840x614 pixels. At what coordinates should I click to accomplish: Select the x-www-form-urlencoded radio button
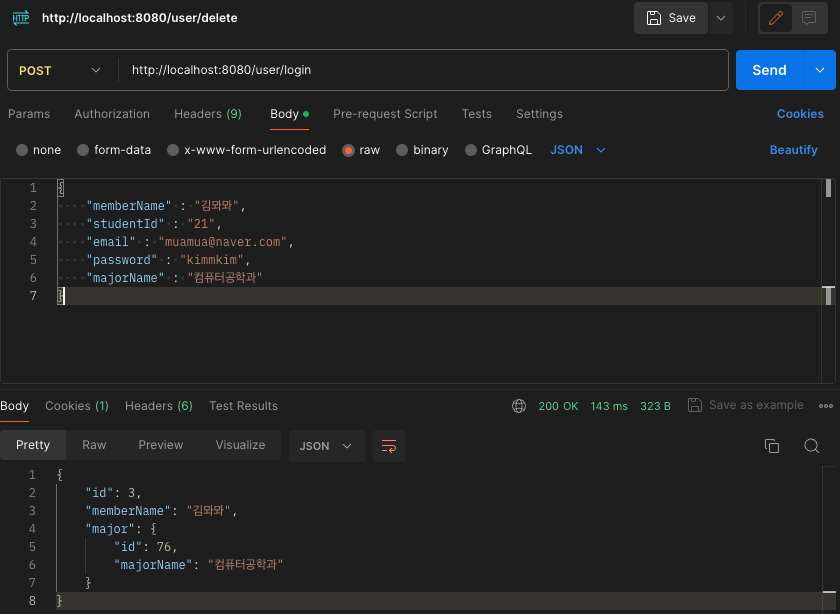[173, 150]
